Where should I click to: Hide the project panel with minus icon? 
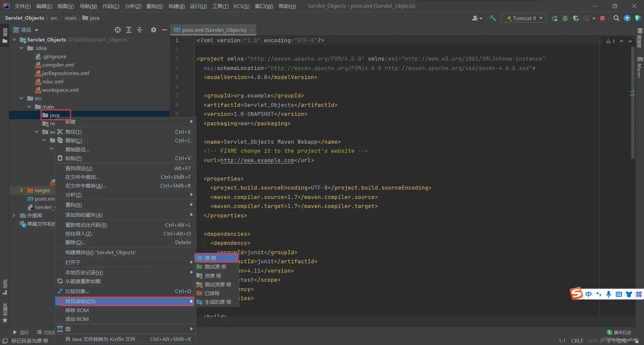tap(164, 30)
